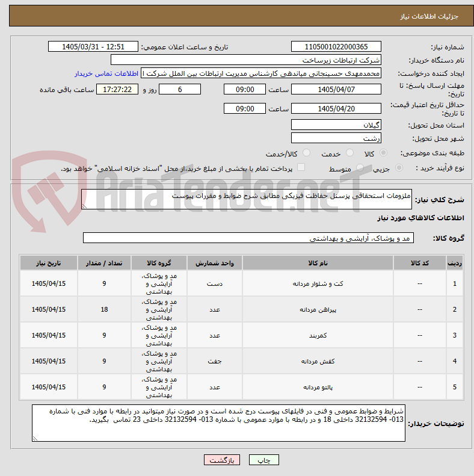Click the general description text area
The width and height of the screenshot is (474, 476).
247,199
